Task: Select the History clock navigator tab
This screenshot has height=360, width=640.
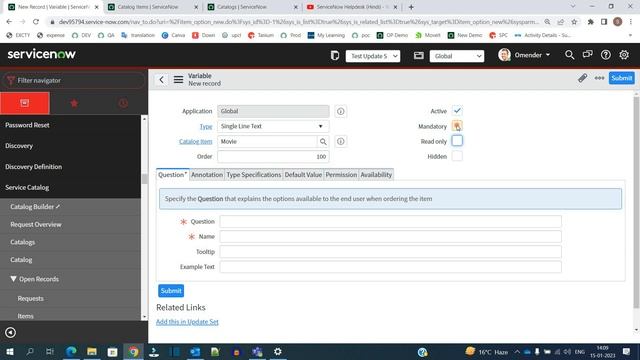Action: point(123,103)
